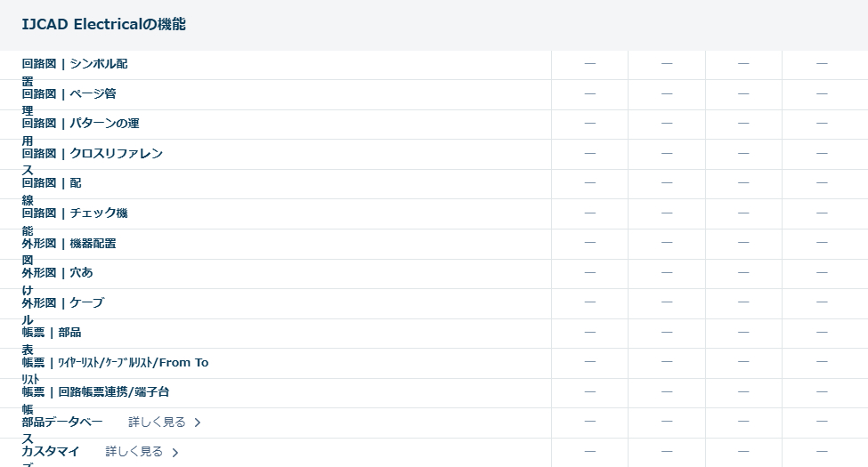Open the 詳しく見る link for 部品データベース
868x467 pixels.
[157, 422]
